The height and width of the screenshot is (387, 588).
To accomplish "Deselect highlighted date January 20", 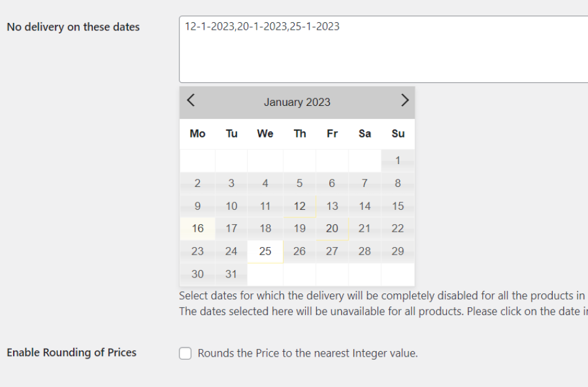I will coord(332,228).
